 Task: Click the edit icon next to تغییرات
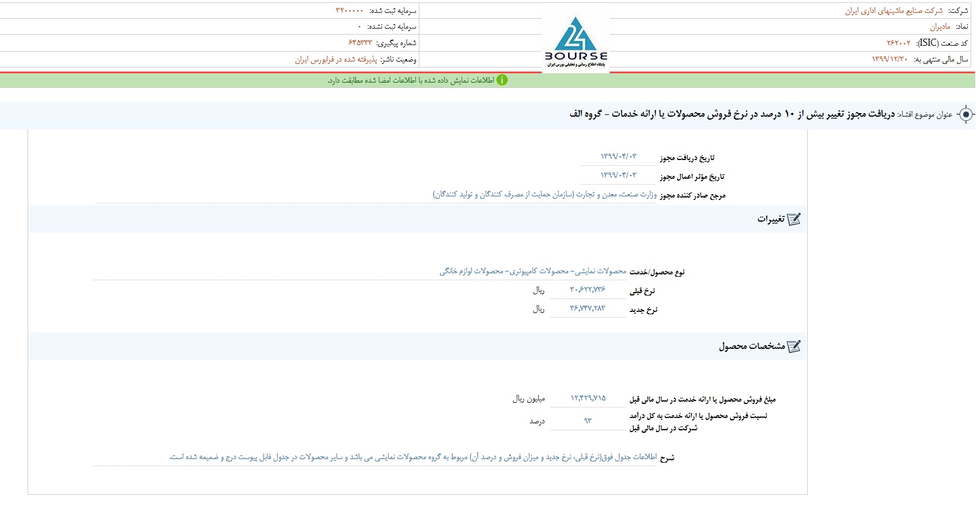(x=794, y=219)
